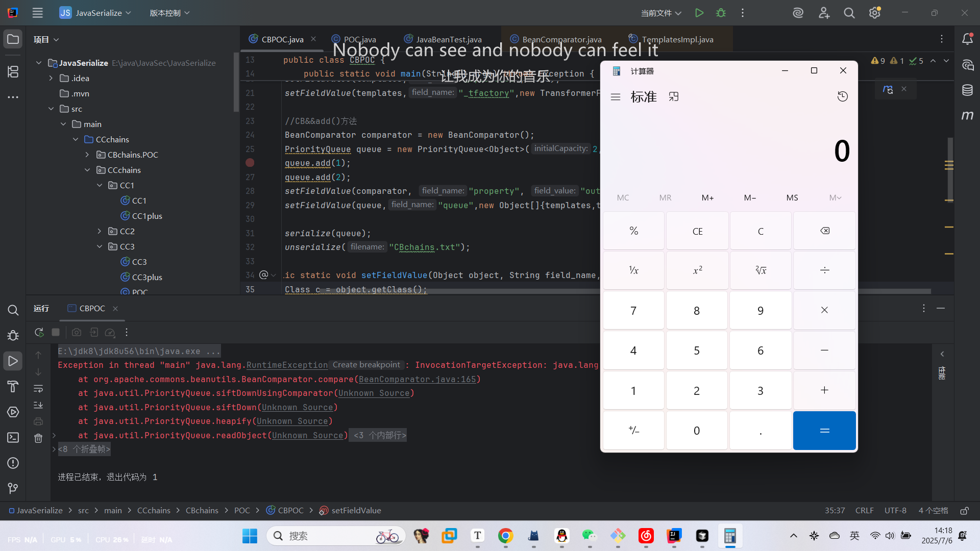Open the Git tool window in left sidebar
This screenshot has height=551, width=980.
pyautogui.click(x=13, y=488)
